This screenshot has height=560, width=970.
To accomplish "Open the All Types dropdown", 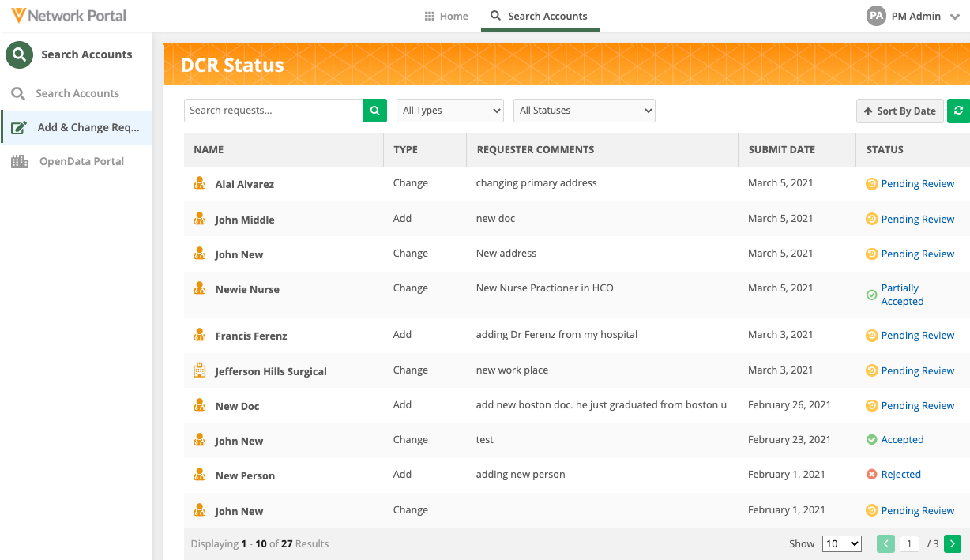I will pyautogui.click(x=449, y=111).
